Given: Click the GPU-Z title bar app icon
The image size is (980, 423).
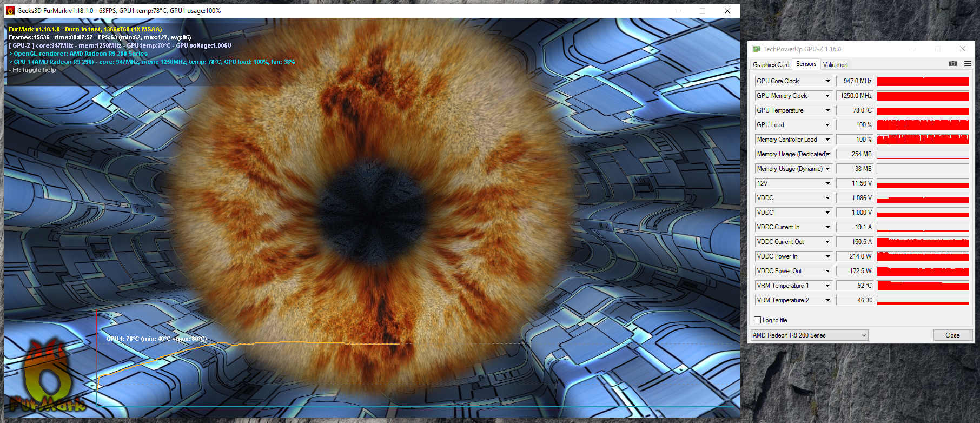Looking at the screenshot, I should pyautogui.click(x=756, y=49).
